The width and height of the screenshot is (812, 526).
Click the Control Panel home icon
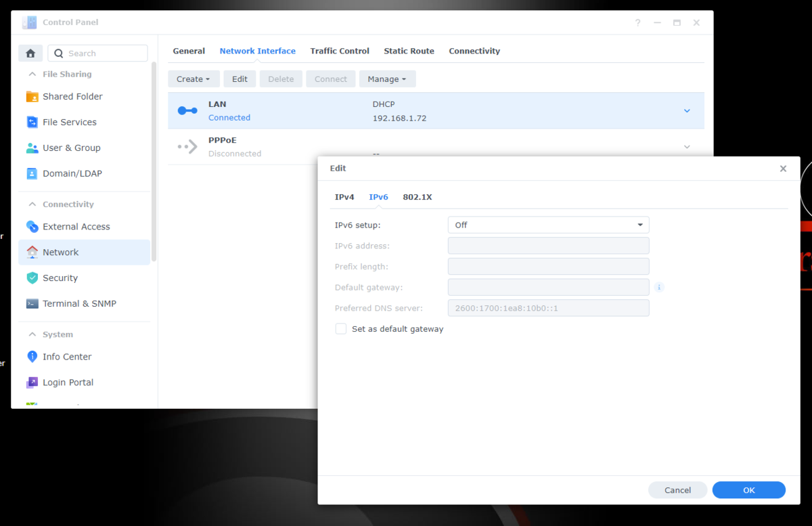point(30,53)
